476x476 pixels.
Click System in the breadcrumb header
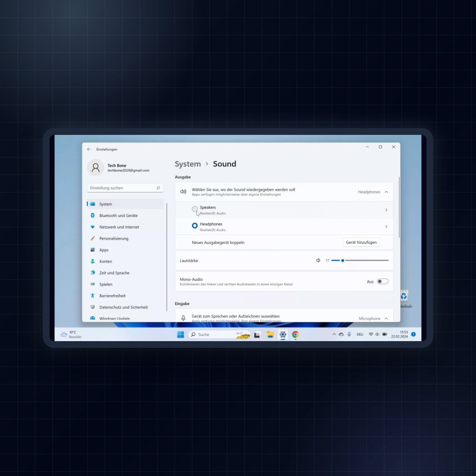click(188, 164)
